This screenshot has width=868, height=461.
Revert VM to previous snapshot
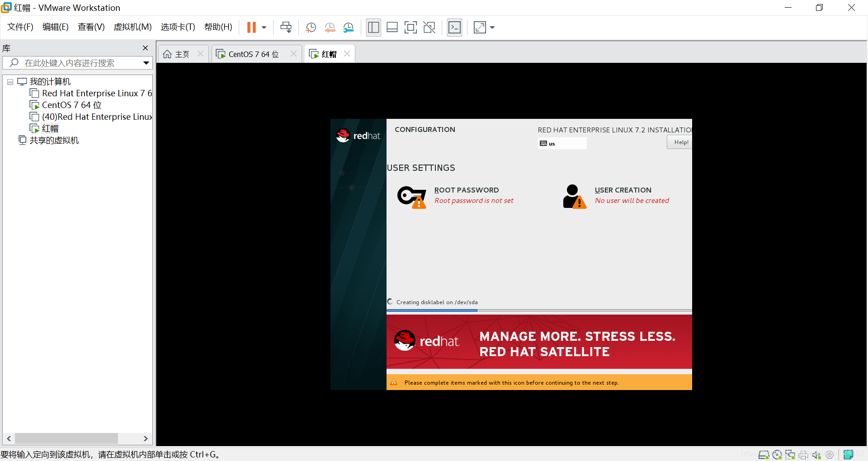330,28
